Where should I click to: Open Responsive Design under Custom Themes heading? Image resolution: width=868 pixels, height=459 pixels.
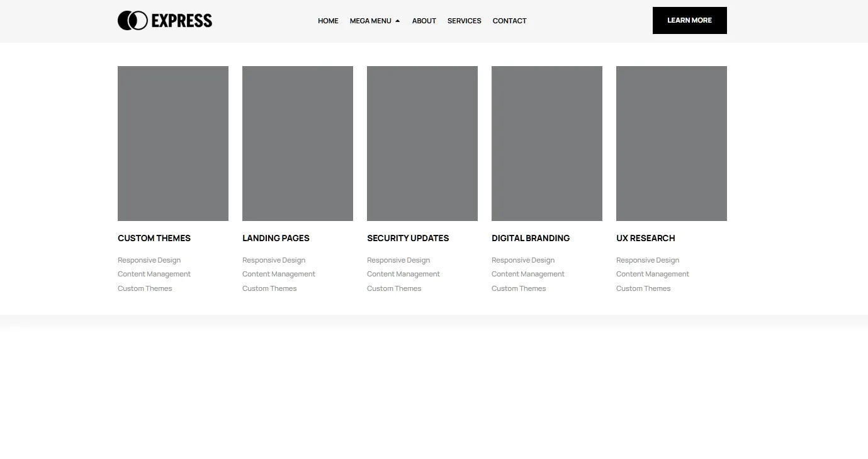[149, 260]
